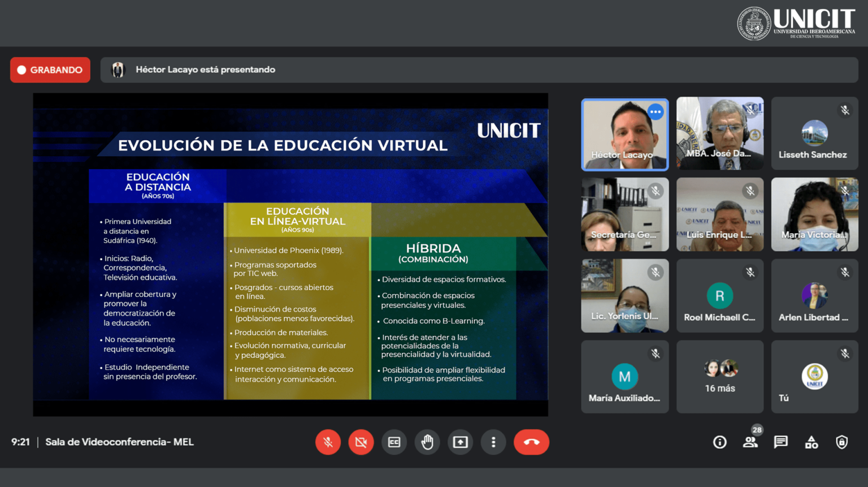Open the meeting details panel
The width and height of the screenshot is (868, 487).
[x=719, y=442]
